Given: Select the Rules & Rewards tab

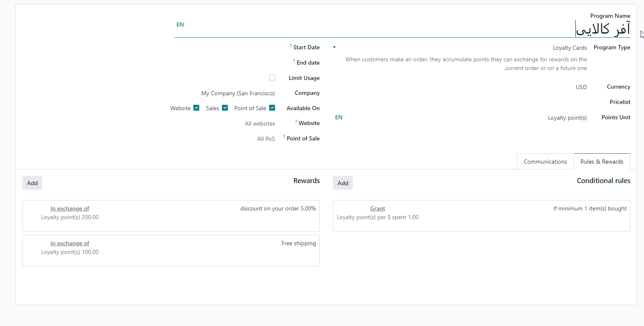Looking at the screenshot, I should click(602, 162).
